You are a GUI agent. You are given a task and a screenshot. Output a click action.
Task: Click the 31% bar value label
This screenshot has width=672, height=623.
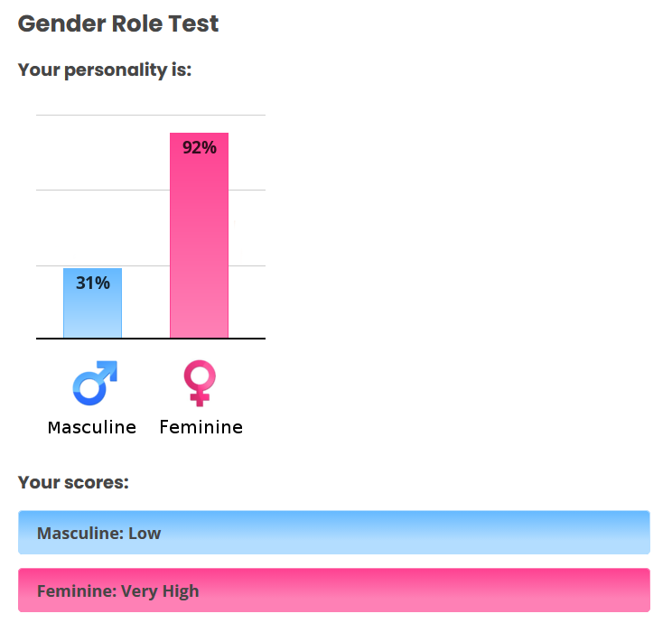pos(92,283)
